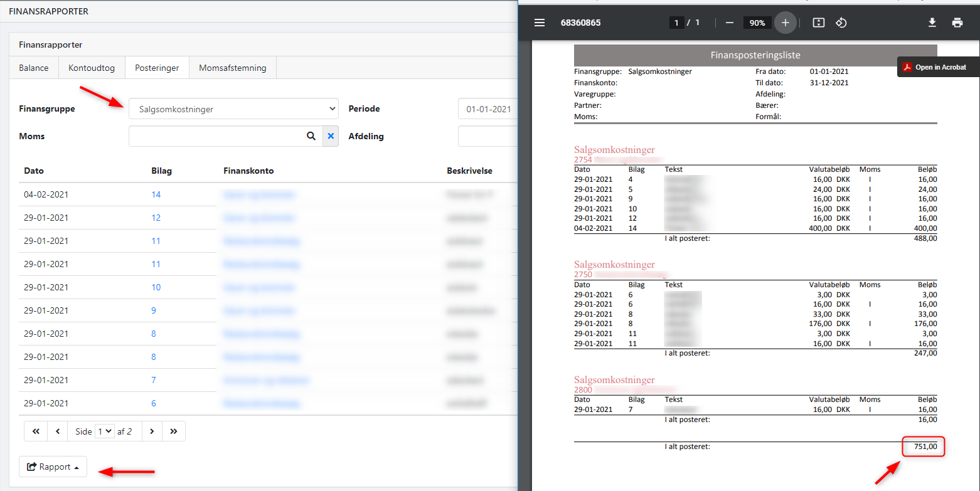Viewport: 980px width, 491px height.
Task: Zoom out the PDF document
Action: pyautogui.click(x=729, y=23)
